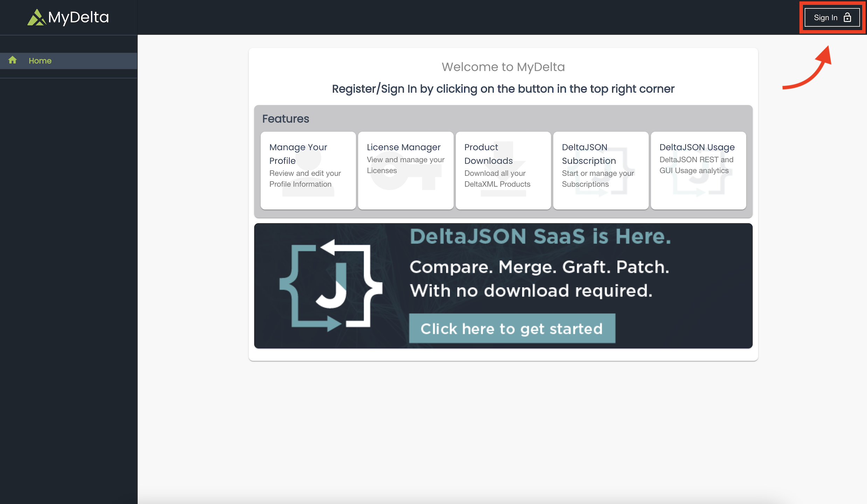Viewport: 867px width, 504px height.
Task: Click the Features section heading
Action: pos(286,119)
